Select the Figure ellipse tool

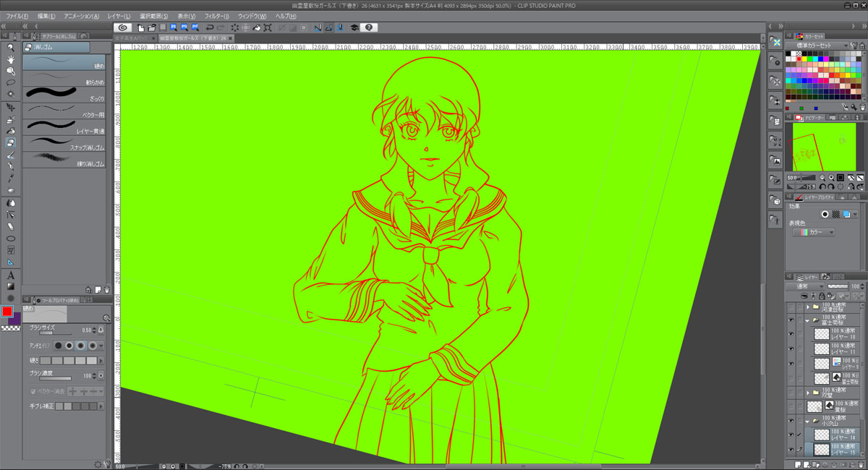tap(11, 239)
